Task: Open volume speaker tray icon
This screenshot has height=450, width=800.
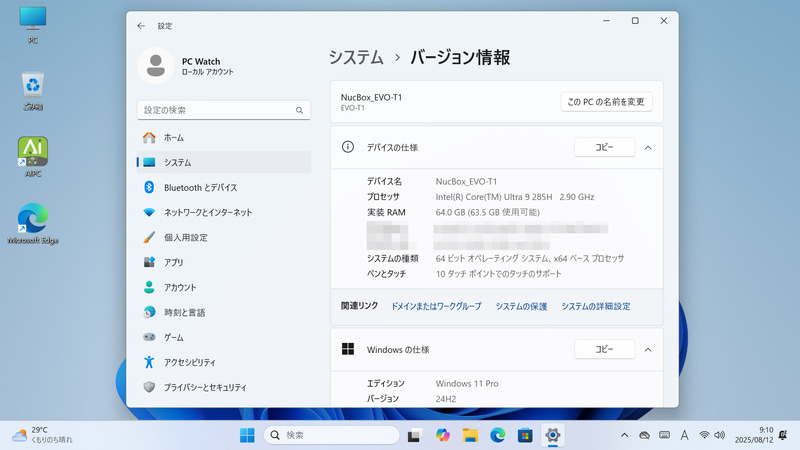Action: (x=719, y=435)
